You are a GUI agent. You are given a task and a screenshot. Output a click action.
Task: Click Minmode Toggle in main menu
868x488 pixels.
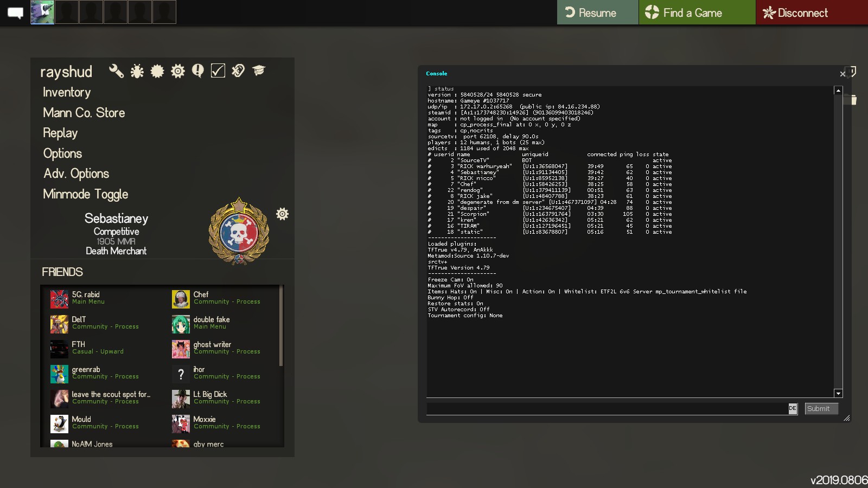pyautogui.click(x=86, y=194)
